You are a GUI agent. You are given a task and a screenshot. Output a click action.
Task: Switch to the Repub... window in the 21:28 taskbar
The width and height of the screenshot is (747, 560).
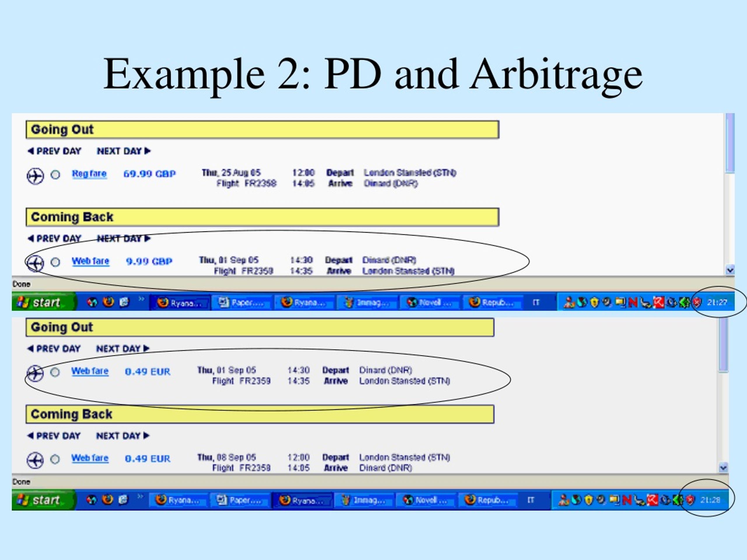487,500
